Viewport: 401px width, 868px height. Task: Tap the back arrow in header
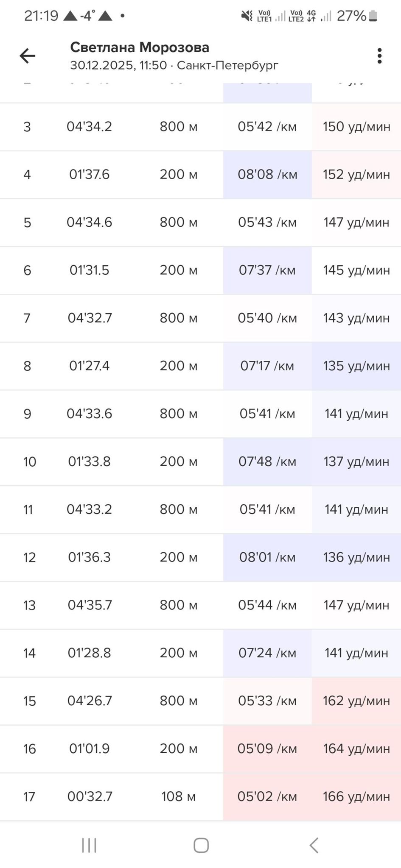[27, 56]
